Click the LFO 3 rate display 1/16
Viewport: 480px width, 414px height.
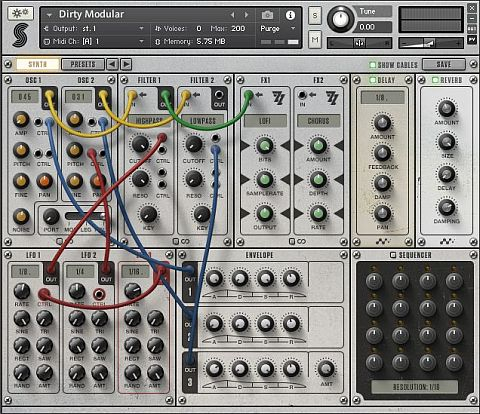(x=135, y=271)
